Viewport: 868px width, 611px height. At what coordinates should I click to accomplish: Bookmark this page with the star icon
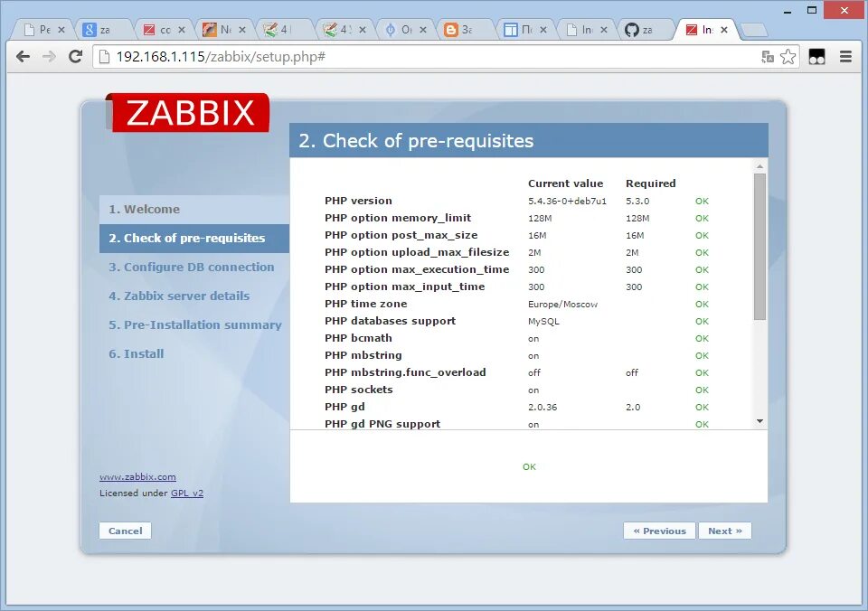tap(788, 56)
